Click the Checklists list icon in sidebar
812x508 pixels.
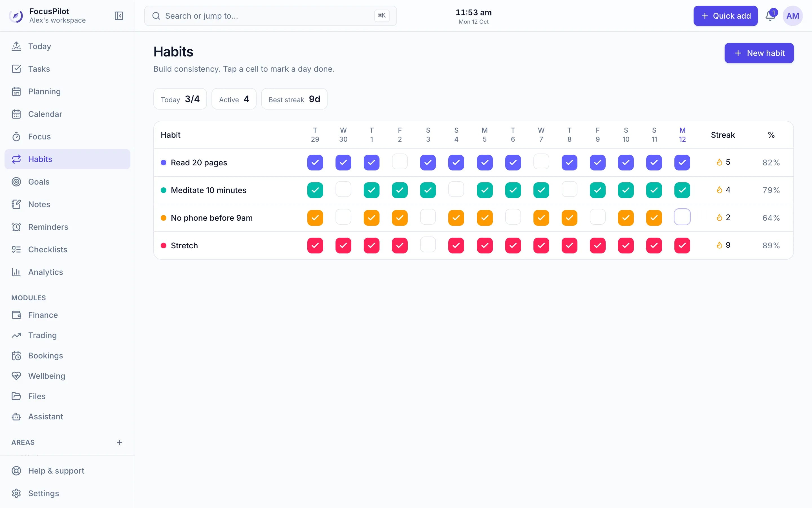click(16, 250)
